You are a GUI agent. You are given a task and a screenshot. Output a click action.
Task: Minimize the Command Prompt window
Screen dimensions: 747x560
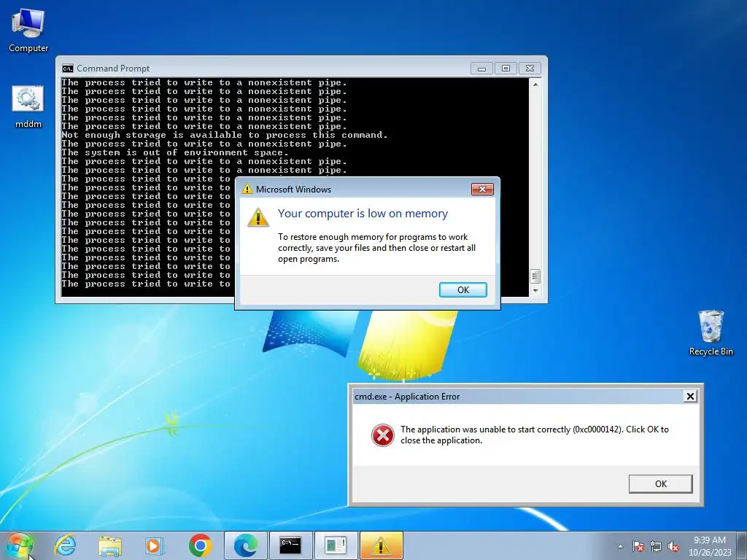[x=481, y=69]
